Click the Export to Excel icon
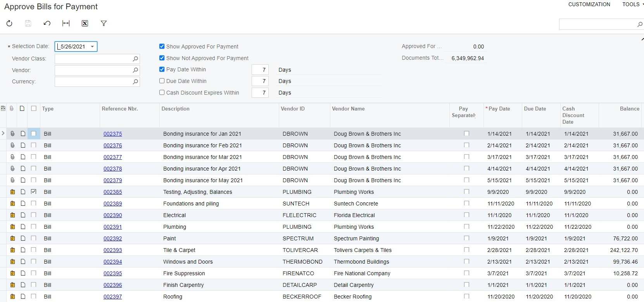Viewport: 644px width, 302px height. (85, 23)
